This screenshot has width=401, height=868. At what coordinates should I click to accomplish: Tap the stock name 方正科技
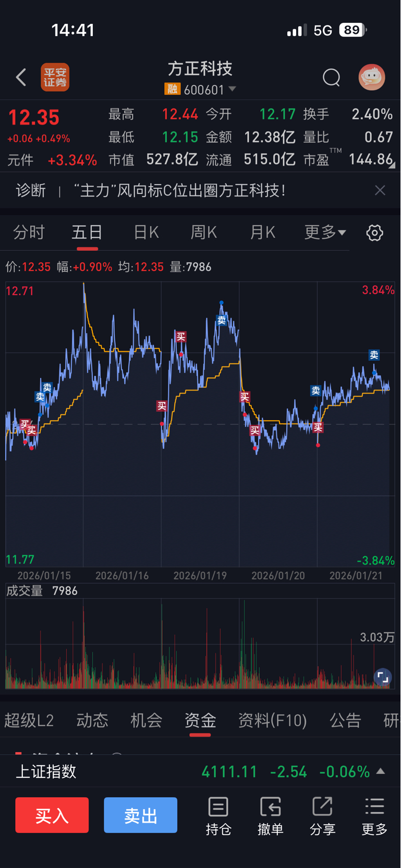200,68
